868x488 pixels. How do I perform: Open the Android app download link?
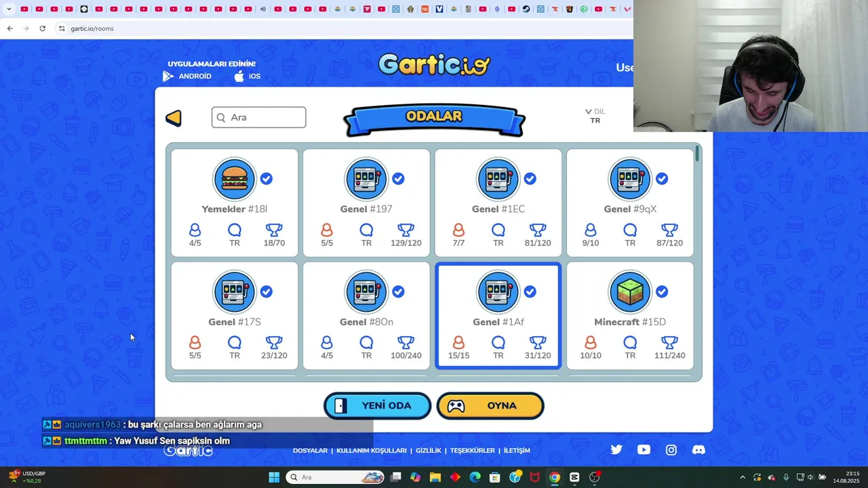[x=187, y=76]
